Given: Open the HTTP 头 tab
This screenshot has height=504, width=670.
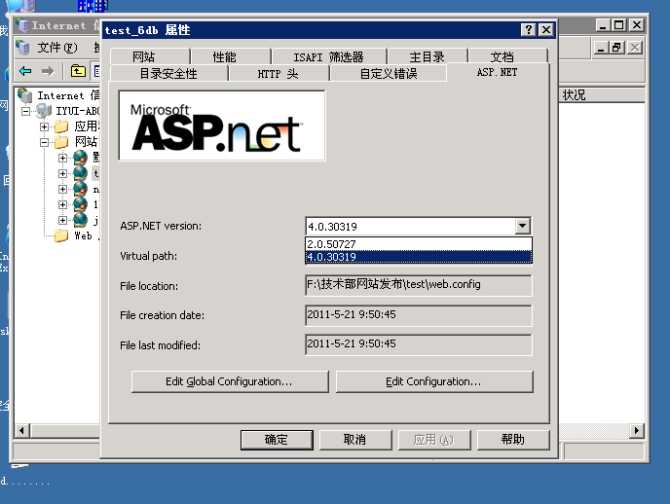Looking at the screenshot, I should [279, 73].
